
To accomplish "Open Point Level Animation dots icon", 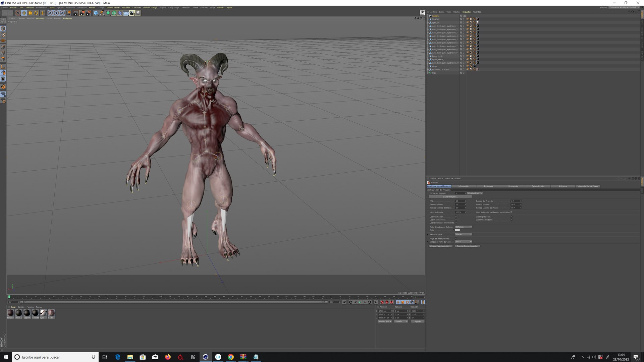I will tap(417, 302).
